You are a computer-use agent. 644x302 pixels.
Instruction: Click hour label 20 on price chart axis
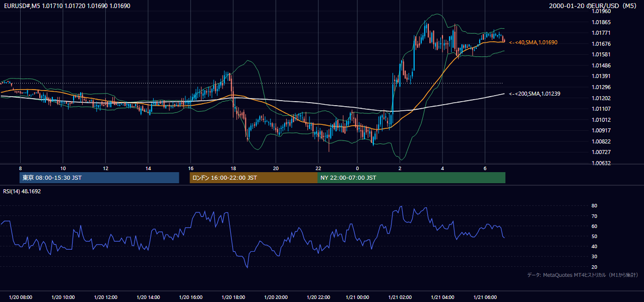276,168
